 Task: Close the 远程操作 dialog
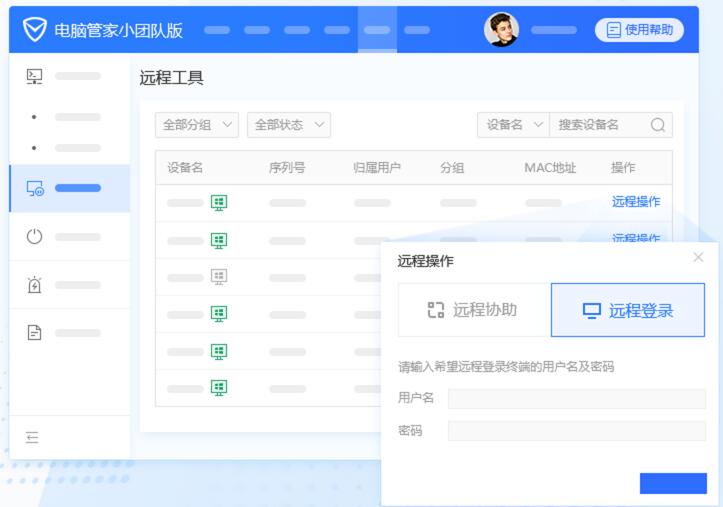pos(698,258)
